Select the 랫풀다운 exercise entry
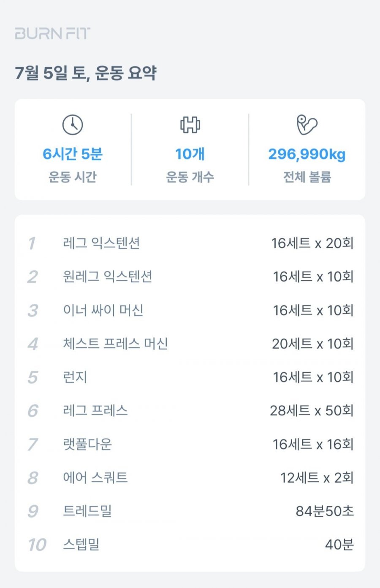The width and height of the screenshot is (380, 588). pos(190,444)
